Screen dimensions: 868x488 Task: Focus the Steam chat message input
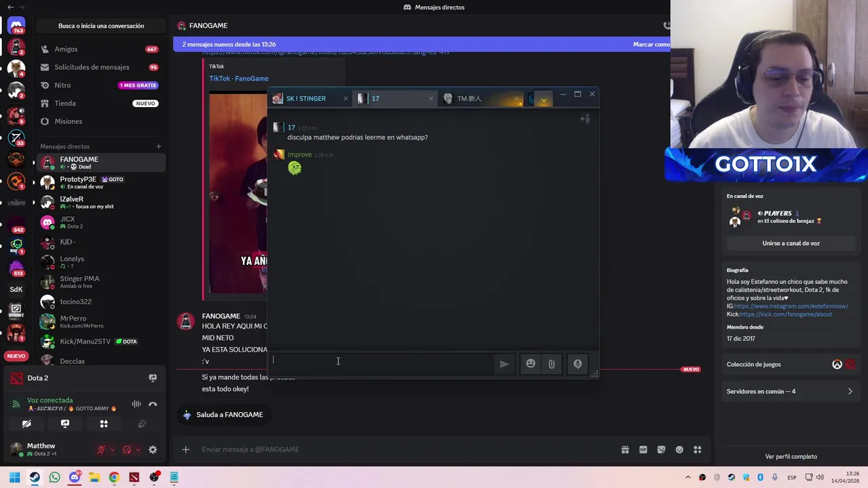point(382,363)
